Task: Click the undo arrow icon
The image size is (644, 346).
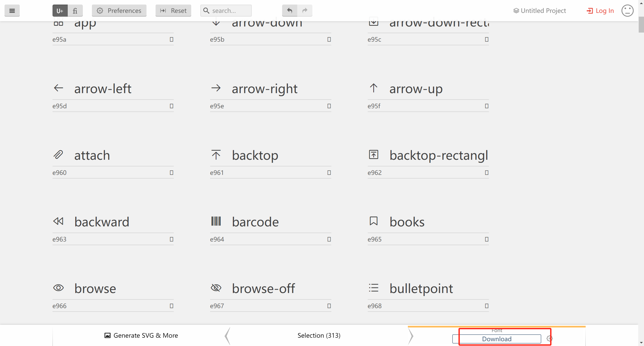Action: click(x=290, y=11)
